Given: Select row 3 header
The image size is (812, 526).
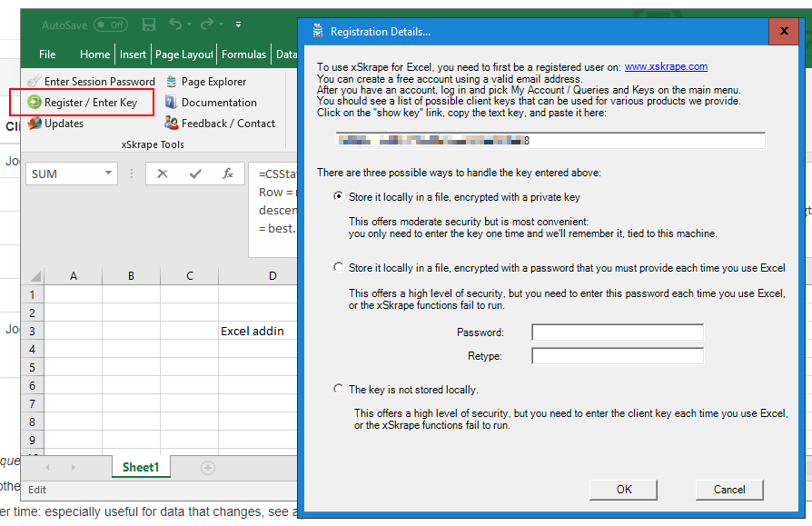Looking at the screenshot, I should (32, 331).
